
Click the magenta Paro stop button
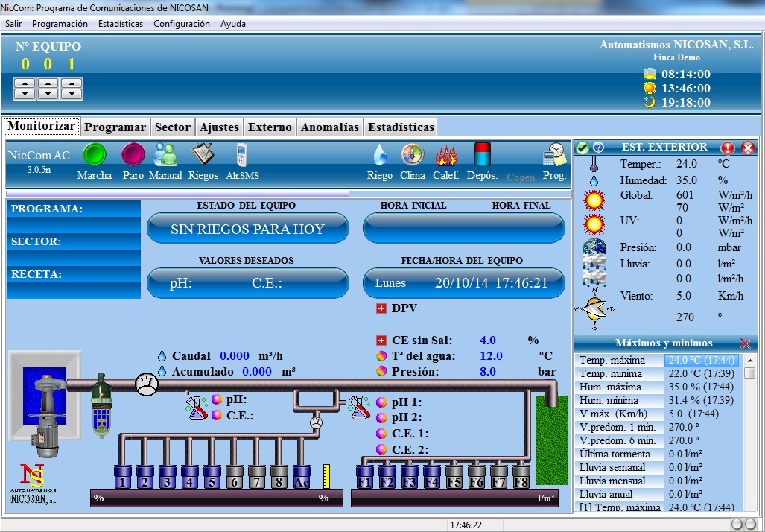pyautogui.click(x=133, y=155)
